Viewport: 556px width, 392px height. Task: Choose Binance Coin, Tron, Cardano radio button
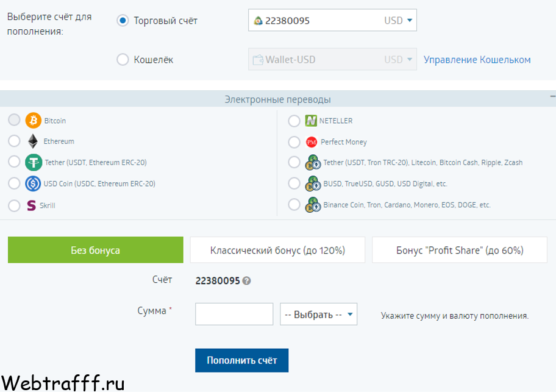point(294,204)
